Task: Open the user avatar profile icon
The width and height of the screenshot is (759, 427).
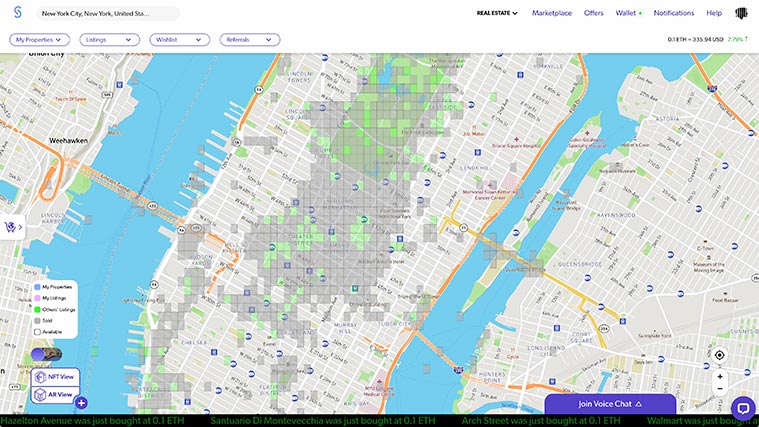Action: click(x=741, y=13)
